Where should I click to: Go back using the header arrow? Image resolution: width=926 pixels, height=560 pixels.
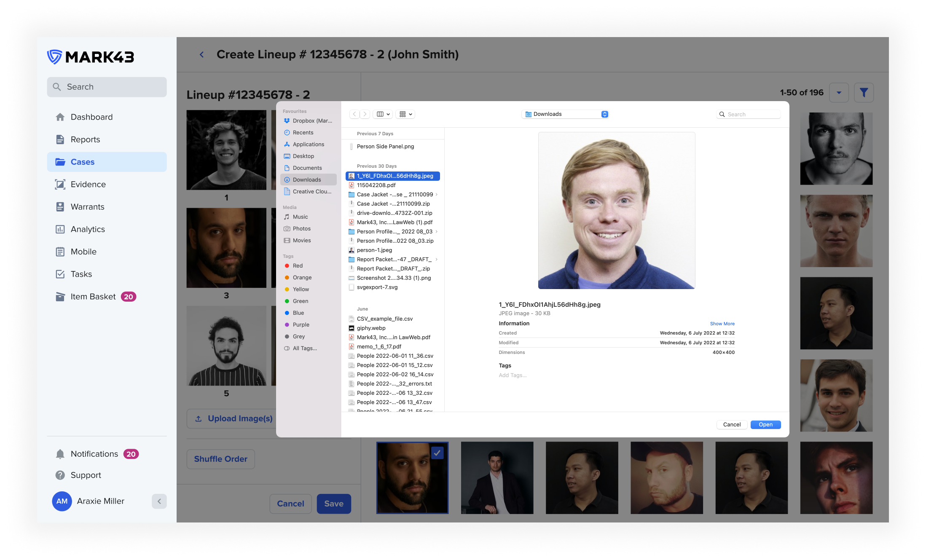tap(202, 55)
